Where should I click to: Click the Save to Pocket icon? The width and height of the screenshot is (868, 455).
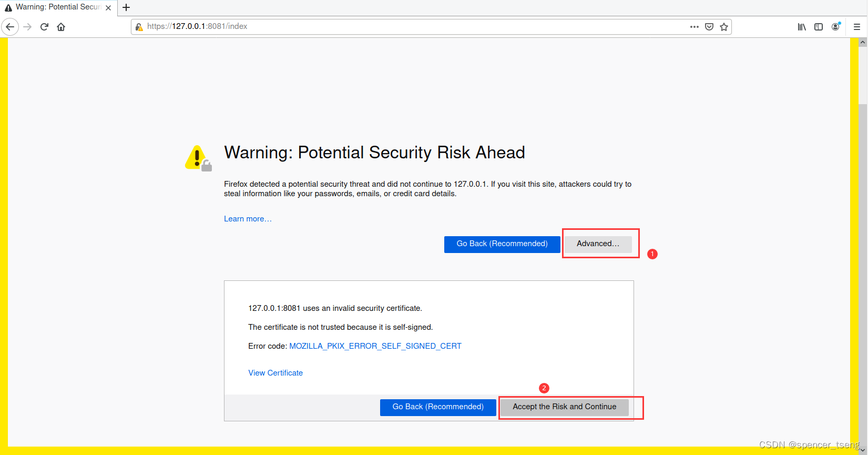tap(709, 27)
